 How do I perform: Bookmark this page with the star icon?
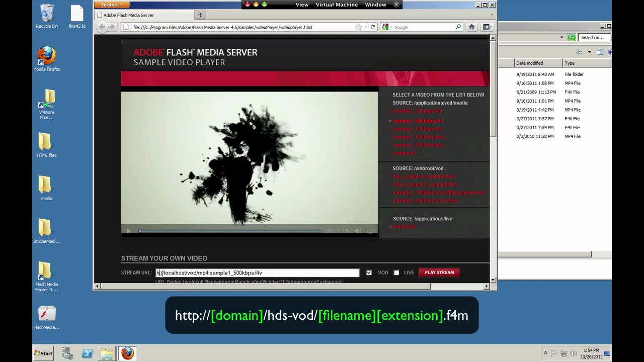coord(358,27)
